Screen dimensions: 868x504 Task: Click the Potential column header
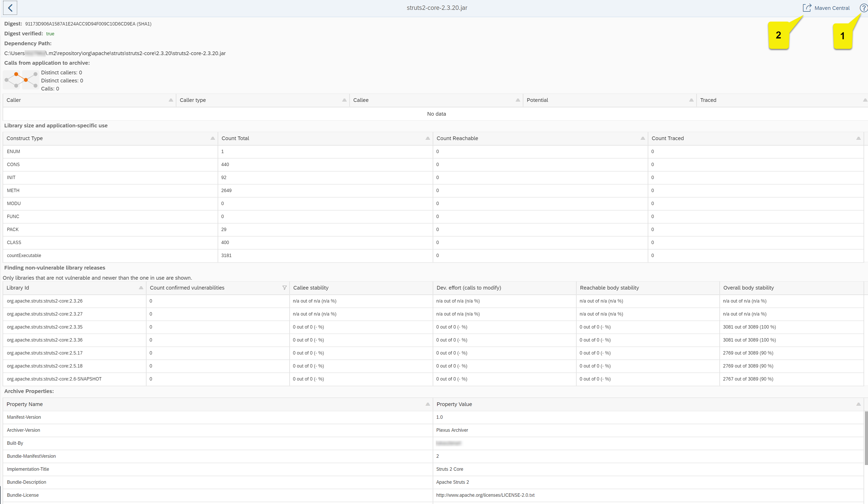[537, 100]
